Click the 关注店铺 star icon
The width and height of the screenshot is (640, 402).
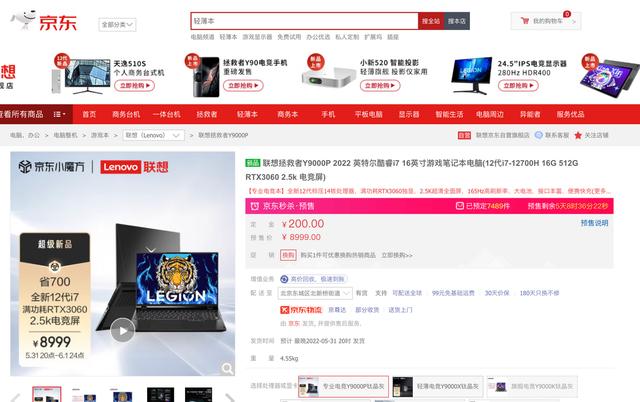pos(578,135)
